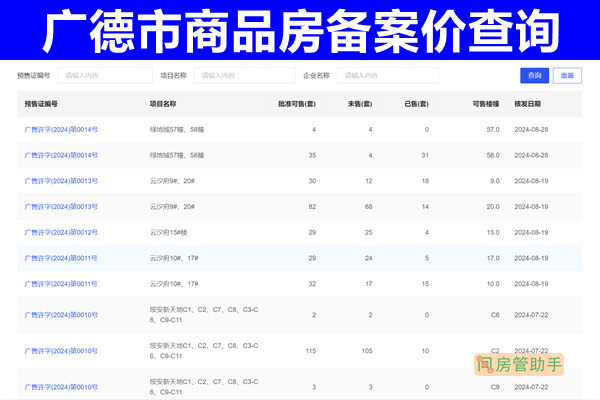Click the approved units value 115
Viewport: 600px width, 400px height.
[311, 351]
